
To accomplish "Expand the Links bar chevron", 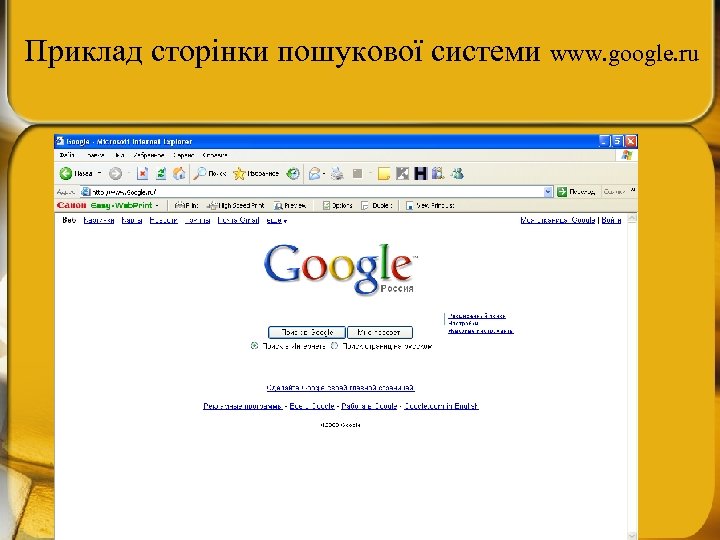I will [633, 190].
